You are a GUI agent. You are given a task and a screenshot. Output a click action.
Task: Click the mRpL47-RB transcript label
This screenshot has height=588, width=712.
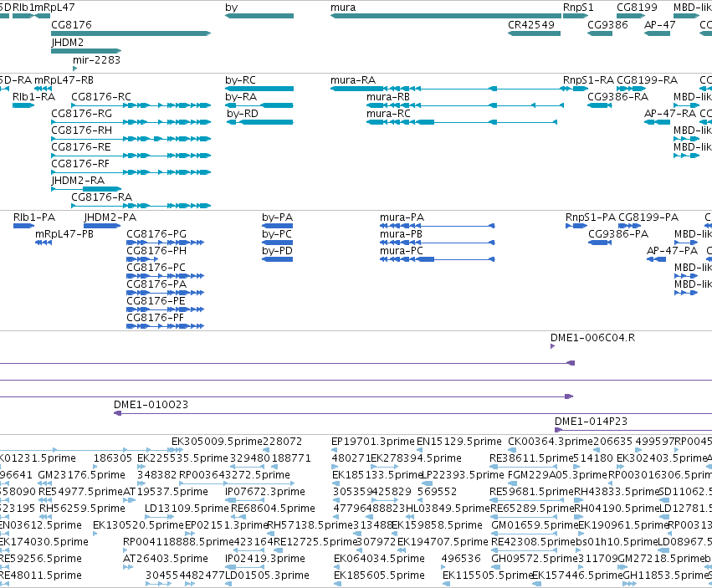click(x=64, y=80)
